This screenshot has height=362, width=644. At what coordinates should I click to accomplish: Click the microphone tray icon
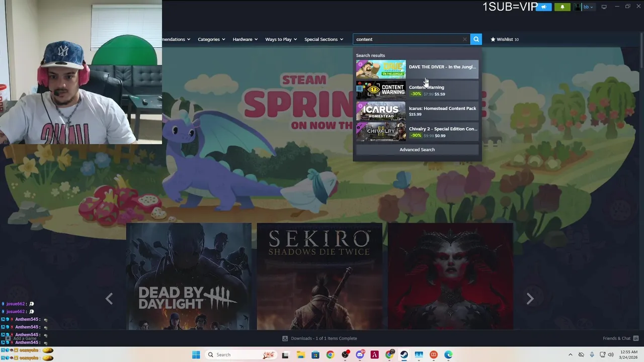[592, 355]
